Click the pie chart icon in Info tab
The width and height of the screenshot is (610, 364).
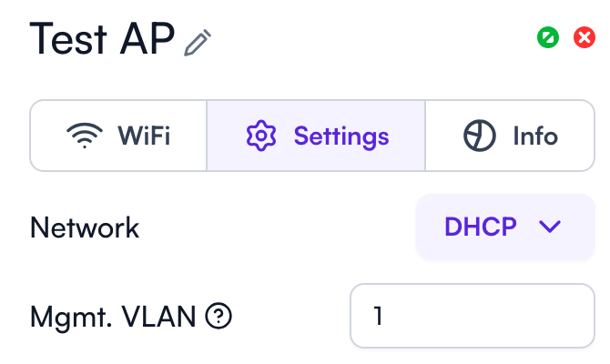(480, 136)
